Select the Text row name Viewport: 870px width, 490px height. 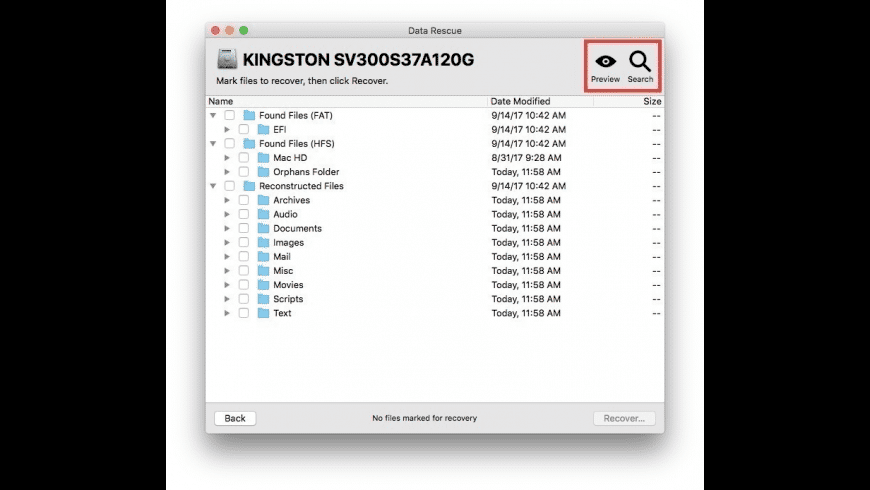[x=282, y=313]
